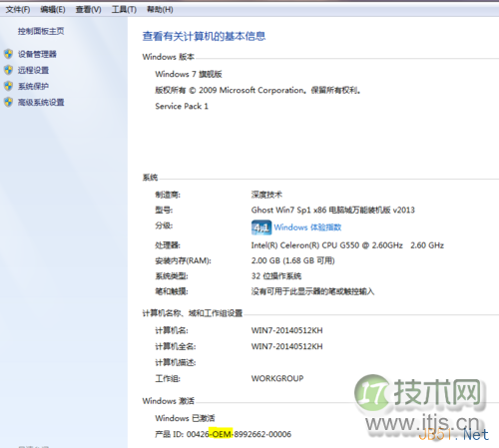Open Windows 体验指数 link
This screenshot has height=448, width=499.
(307, 227)
